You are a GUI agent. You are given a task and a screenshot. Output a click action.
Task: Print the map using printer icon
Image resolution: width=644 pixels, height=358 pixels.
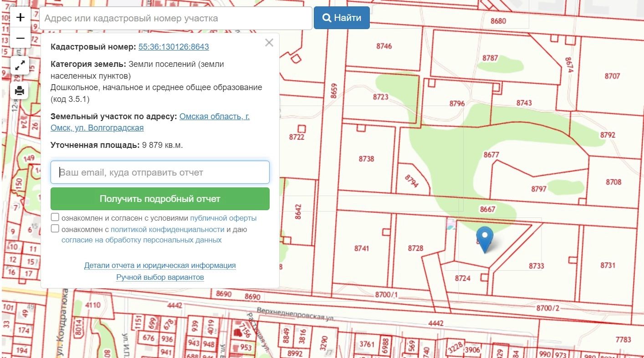click(20, 91)
